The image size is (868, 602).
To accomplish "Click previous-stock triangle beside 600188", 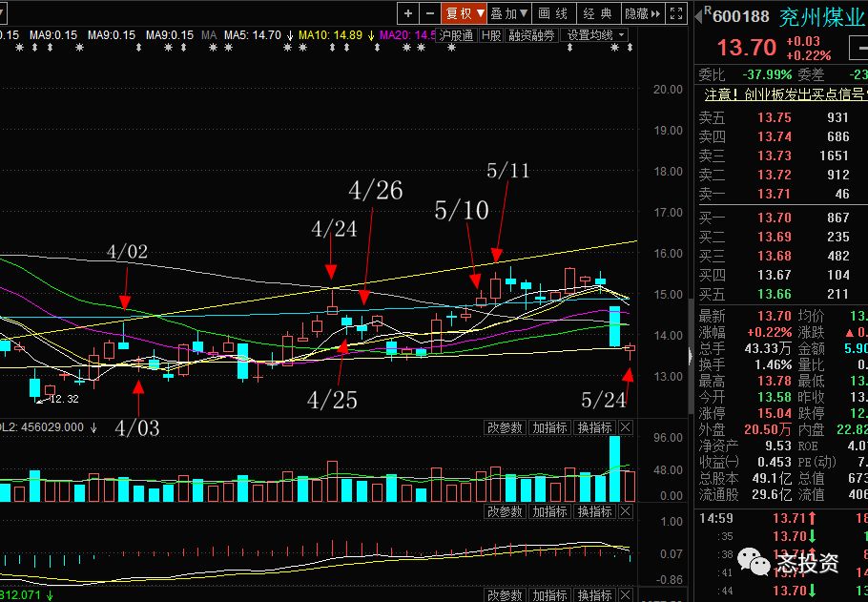I will tap(698, 16).
